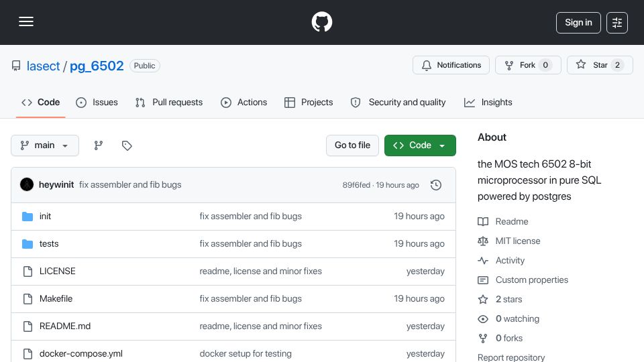This screenshot has height=362, width=644.
Task: Select the Code tab
Action: (41, 102)
